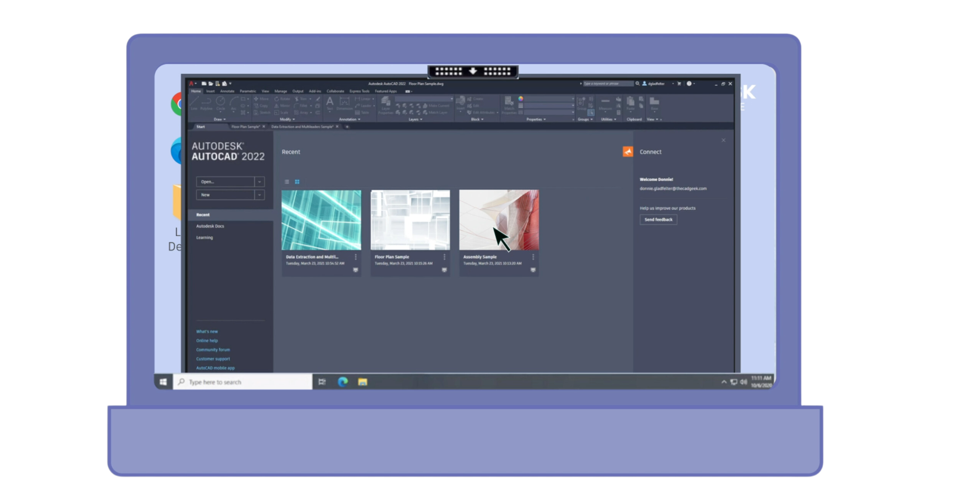Click the Open... button

[x=225, y=182]
